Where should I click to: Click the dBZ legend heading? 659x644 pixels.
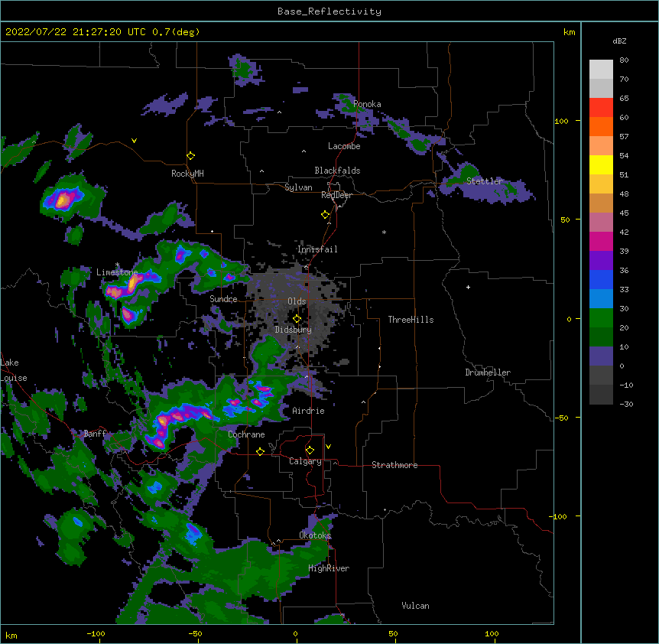(x=619, y=41)
